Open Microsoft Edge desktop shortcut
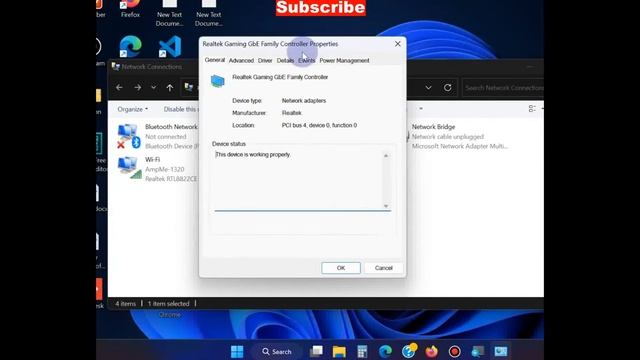The height and width of the screenshot is (360, 640). pos(130,46)
